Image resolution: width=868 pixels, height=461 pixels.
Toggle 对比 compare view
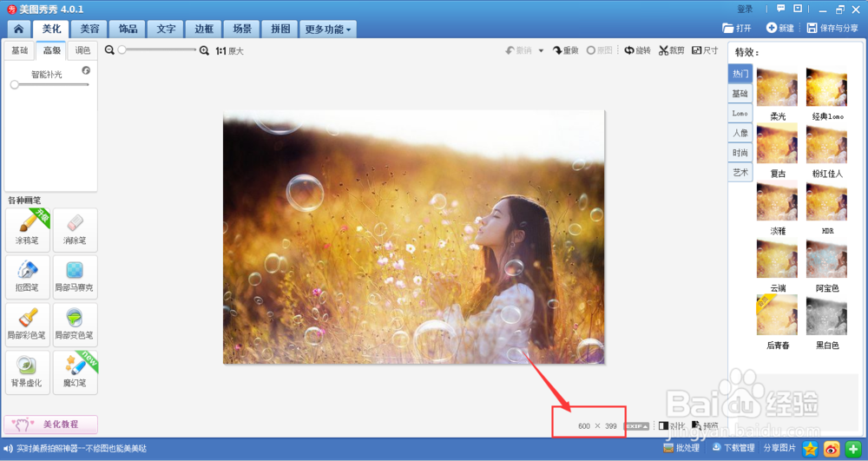(672, 425)
